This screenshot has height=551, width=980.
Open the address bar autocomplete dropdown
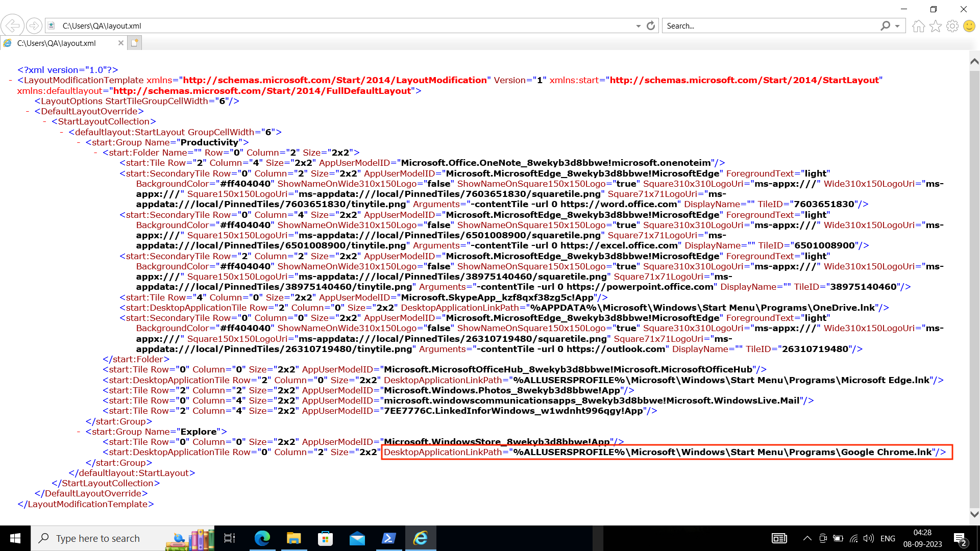[638, 26]
